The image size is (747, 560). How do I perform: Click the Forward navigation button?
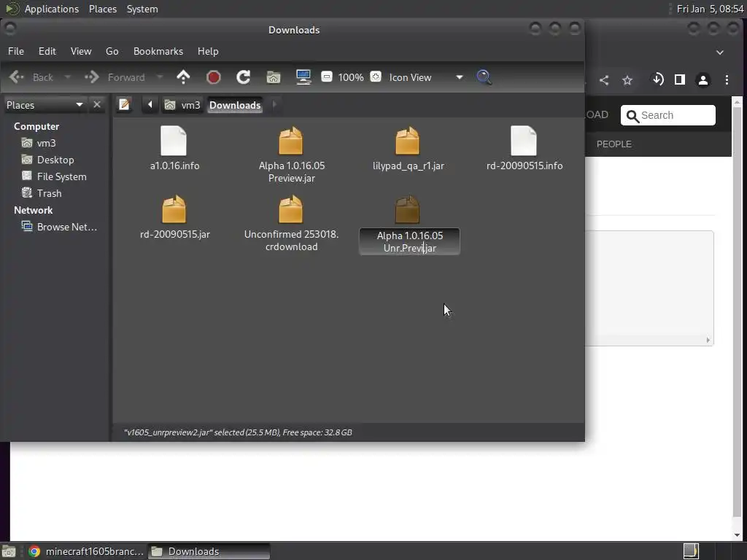click(x=115, y=77)
